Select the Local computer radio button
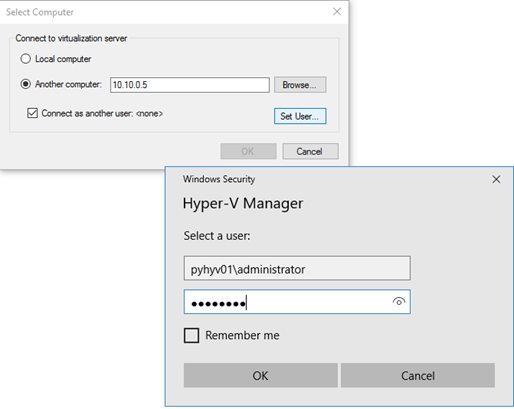The width and height of the screenshot is (514, 409). tap(25, 59)
